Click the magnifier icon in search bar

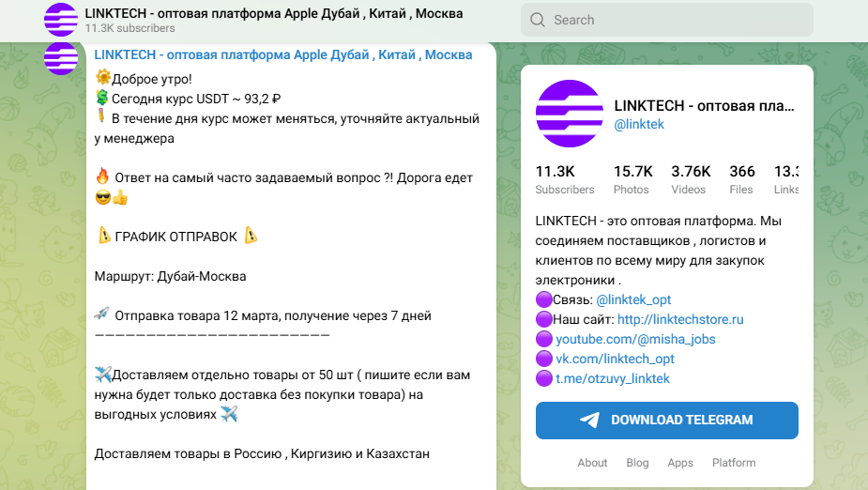537,20
